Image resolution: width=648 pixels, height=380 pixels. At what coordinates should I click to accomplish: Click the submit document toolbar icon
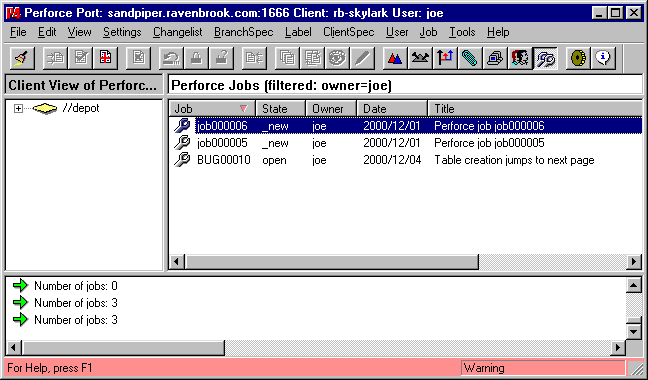(x=138, y=58)
